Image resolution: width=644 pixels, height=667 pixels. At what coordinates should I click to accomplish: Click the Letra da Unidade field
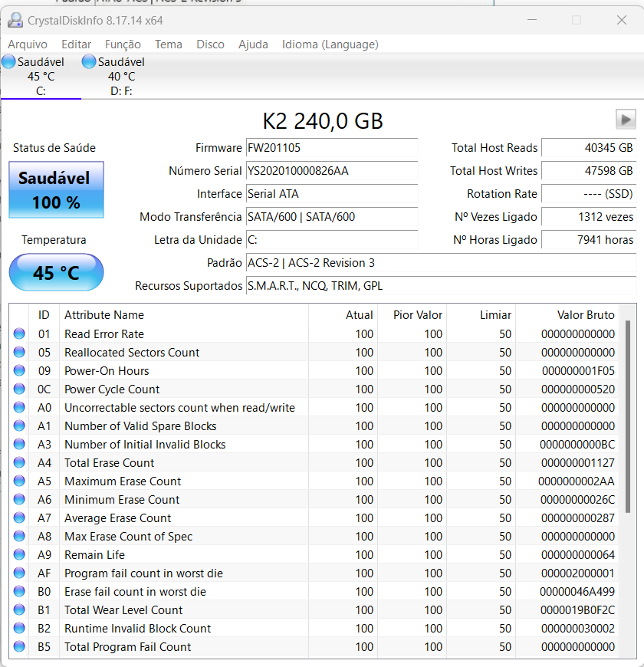(332, 239)
